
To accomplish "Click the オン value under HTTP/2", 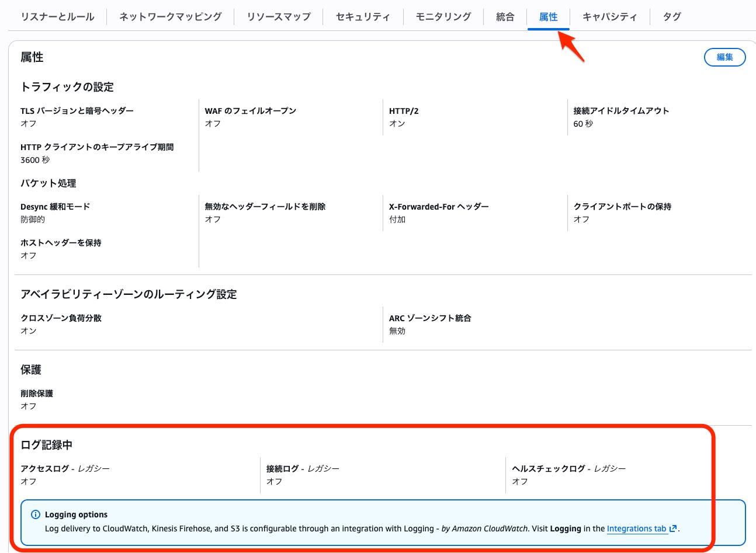I will pyautogui.click(x=397, y=124).
